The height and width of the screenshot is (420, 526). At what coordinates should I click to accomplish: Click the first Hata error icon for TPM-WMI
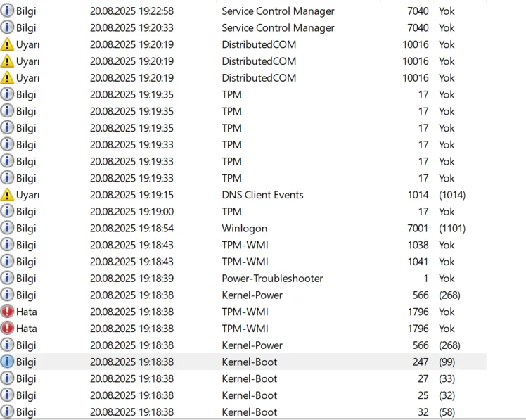pos(7,312)
